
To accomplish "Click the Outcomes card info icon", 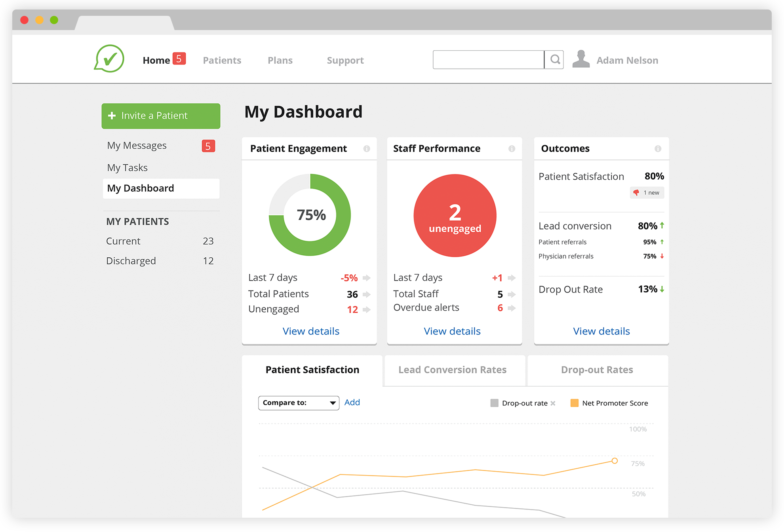I will point(658,149).
